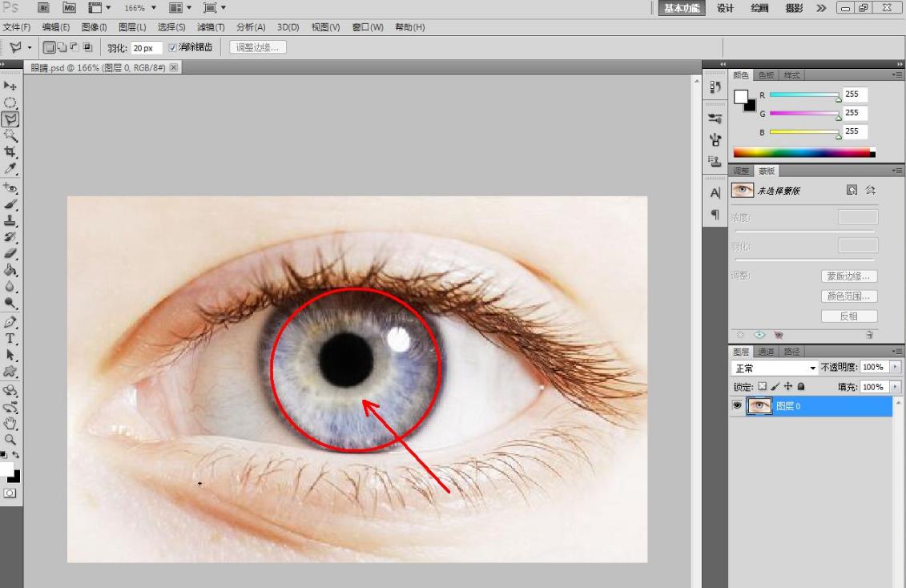The width and height of the screenshot is (906, 588).
Task: Toggle 消除锯齿 anti-alias checkbox
Action: click(x=172, y=47)
